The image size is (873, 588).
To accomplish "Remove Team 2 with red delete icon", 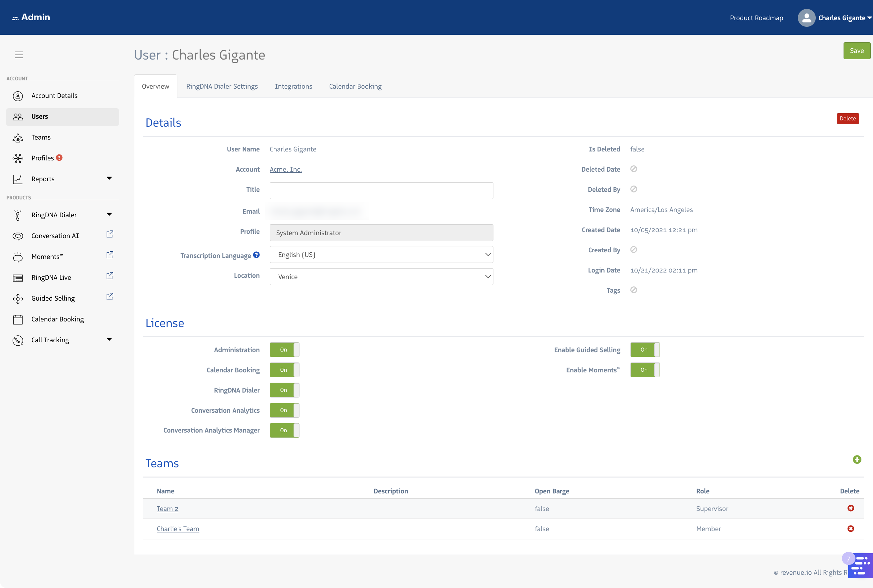I will 850,508.
